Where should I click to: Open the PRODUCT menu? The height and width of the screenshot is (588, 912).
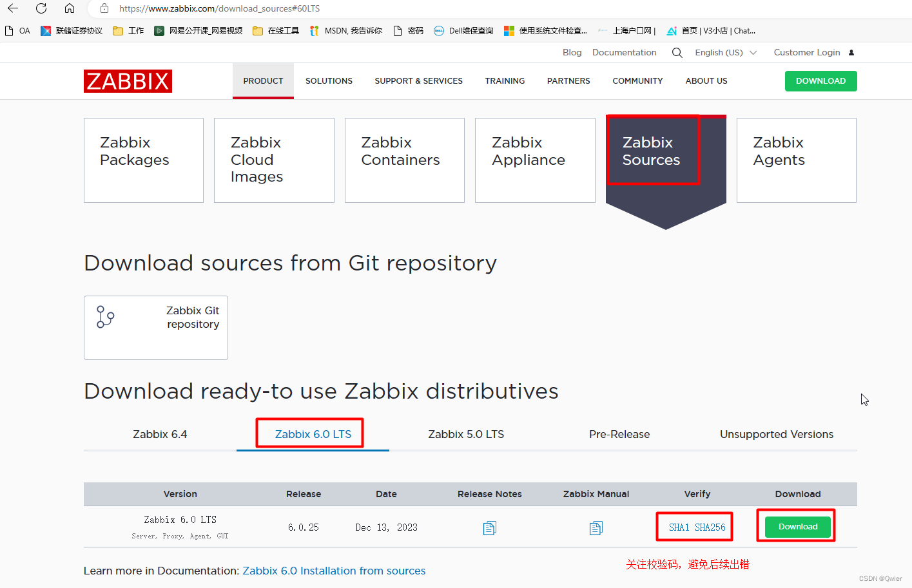click(263, 81)
